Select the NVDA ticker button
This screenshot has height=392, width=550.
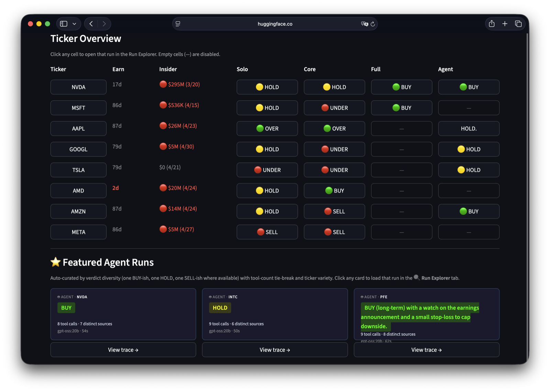[78, 87]
